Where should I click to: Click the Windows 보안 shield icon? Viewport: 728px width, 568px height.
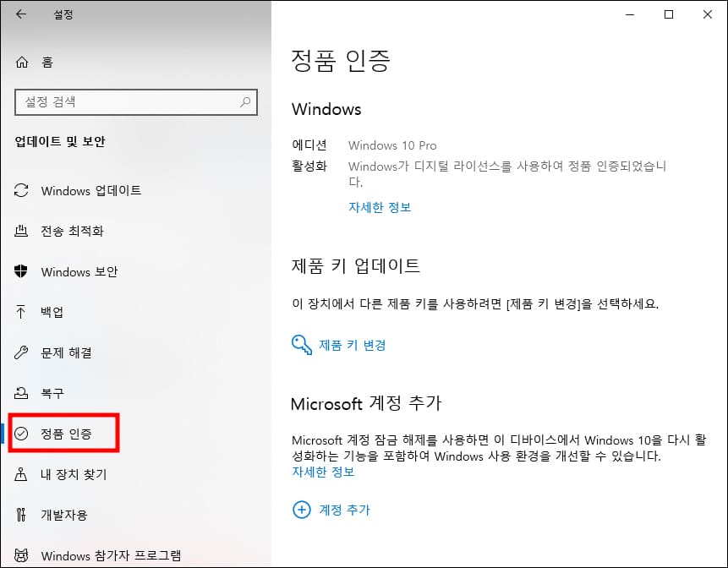(x=21, y=271)
